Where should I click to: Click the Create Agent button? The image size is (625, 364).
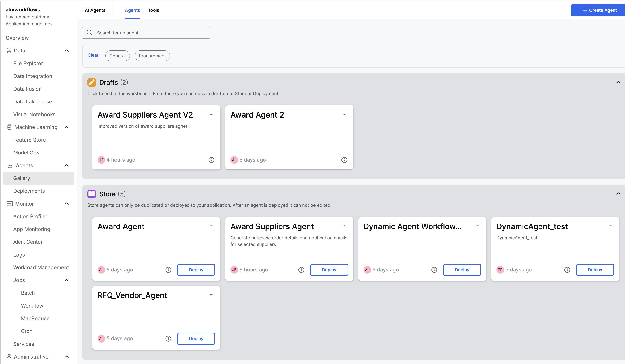point(599,10)
